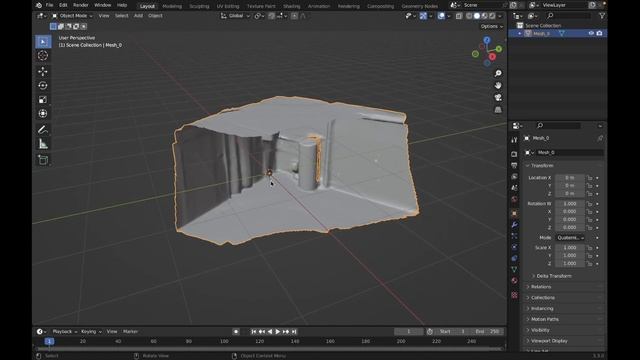
Task: Click the viewport zoom magnifier icon
Action: pyautogui.click(x=498, y=73)
